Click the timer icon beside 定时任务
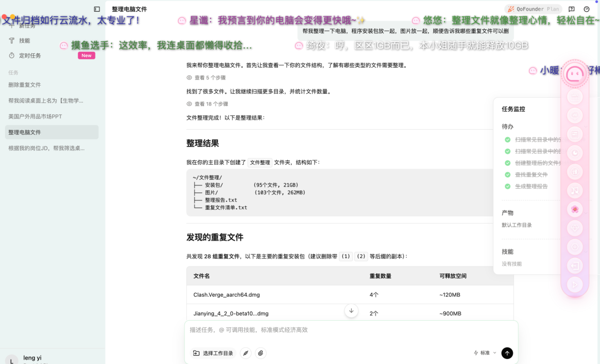 click(12, 55)
